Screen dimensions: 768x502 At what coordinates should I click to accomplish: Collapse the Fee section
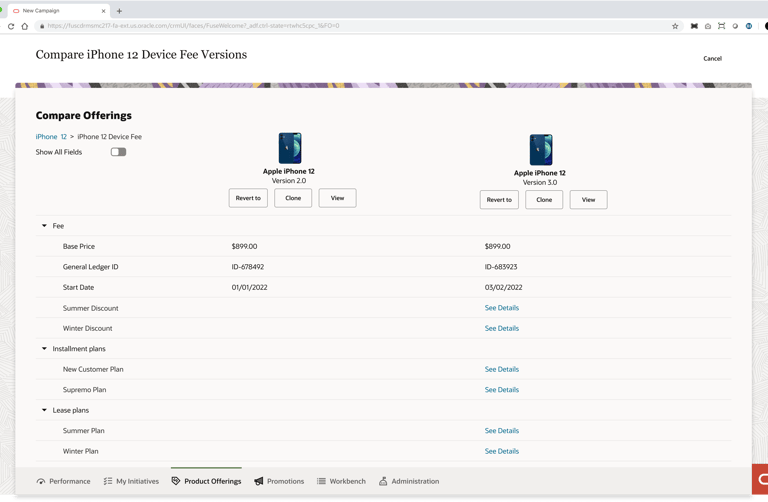(44, 226)
